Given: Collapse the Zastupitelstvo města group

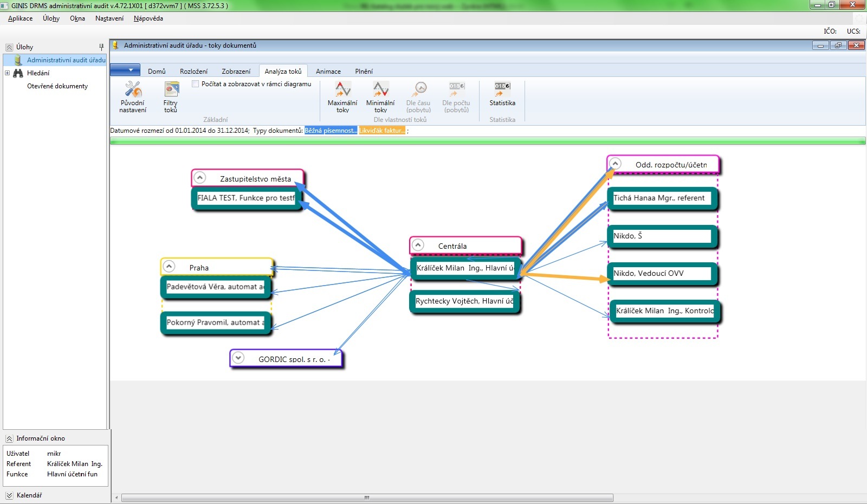Looking at the screenshot, I should 200,178.
